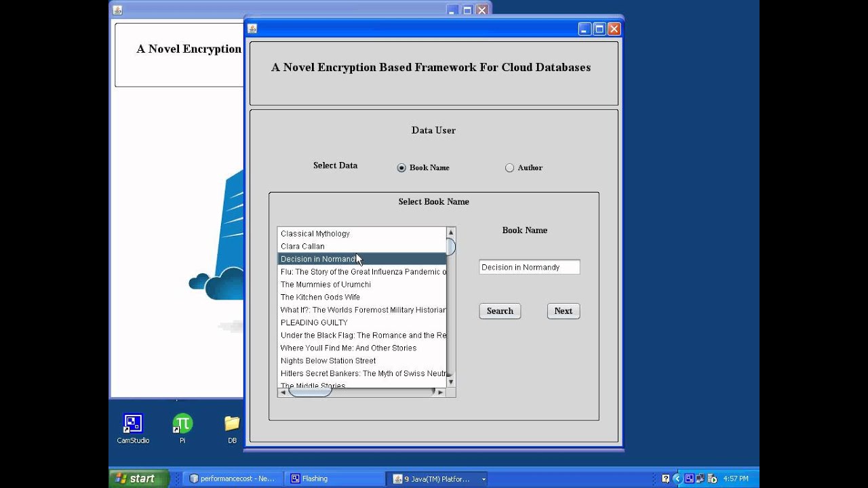The image size is (868, 488).
Task: Select 'The Kitchen Gods Wife' row
Action: [361, 297]
